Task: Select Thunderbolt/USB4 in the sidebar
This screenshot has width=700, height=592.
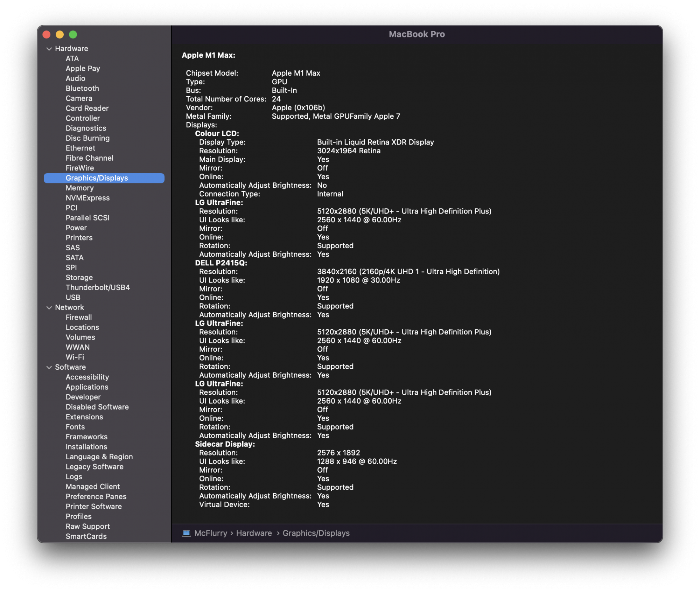Action: click(98, 287)
